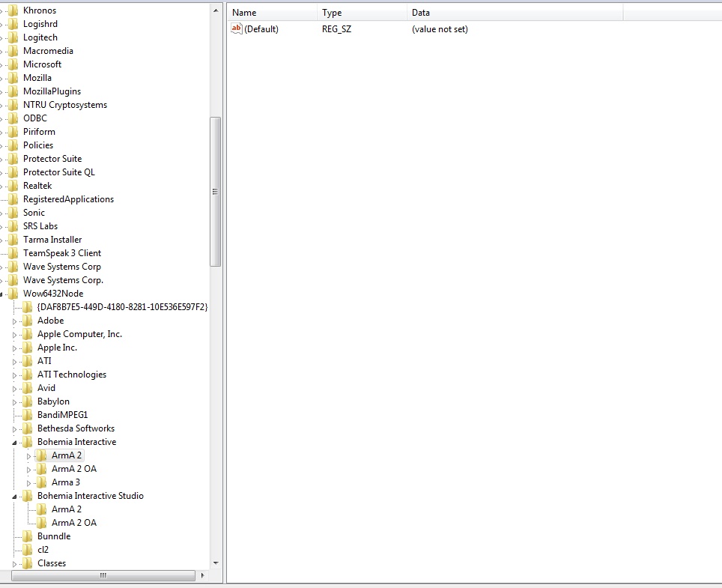Click the tree pane vertical scrollbar down arrow
Image resolution: width=722 pixels, height=588 pixels.
(x=216, y=563)
